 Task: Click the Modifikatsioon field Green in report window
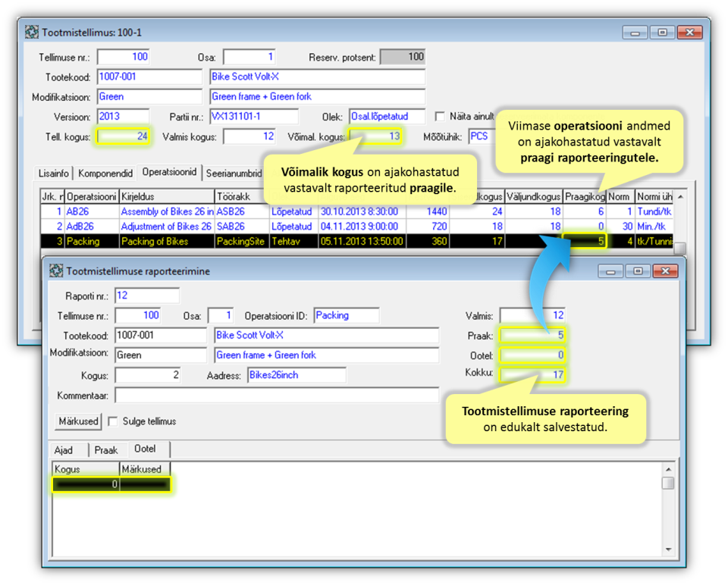point(161,355)
